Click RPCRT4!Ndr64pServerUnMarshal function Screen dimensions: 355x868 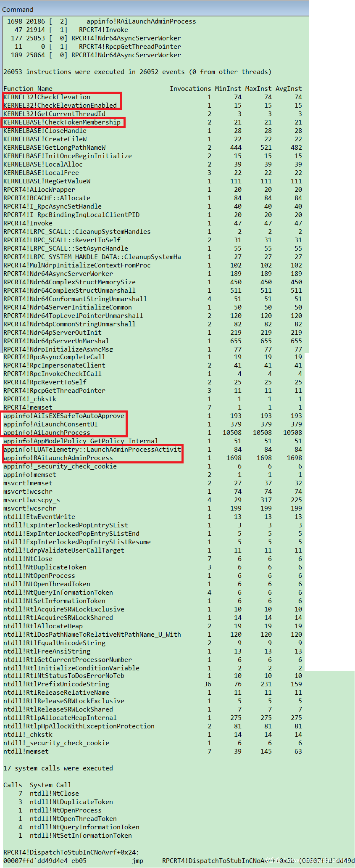tap(56, 341)
